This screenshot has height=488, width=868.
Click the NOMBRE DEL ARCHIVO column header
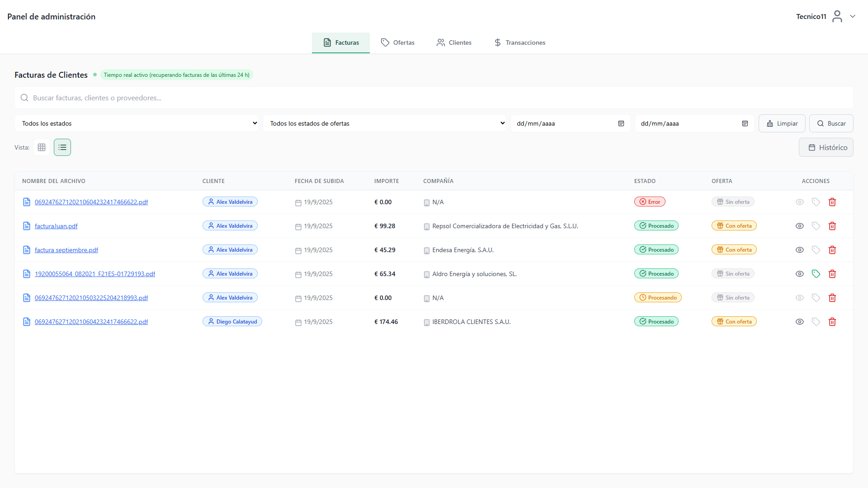point(54,181)
